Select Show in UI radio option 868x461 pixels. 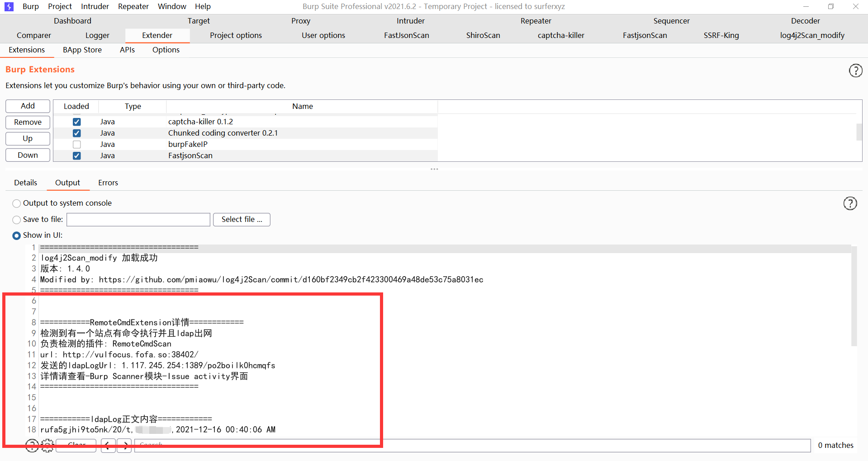pos(17,235)
